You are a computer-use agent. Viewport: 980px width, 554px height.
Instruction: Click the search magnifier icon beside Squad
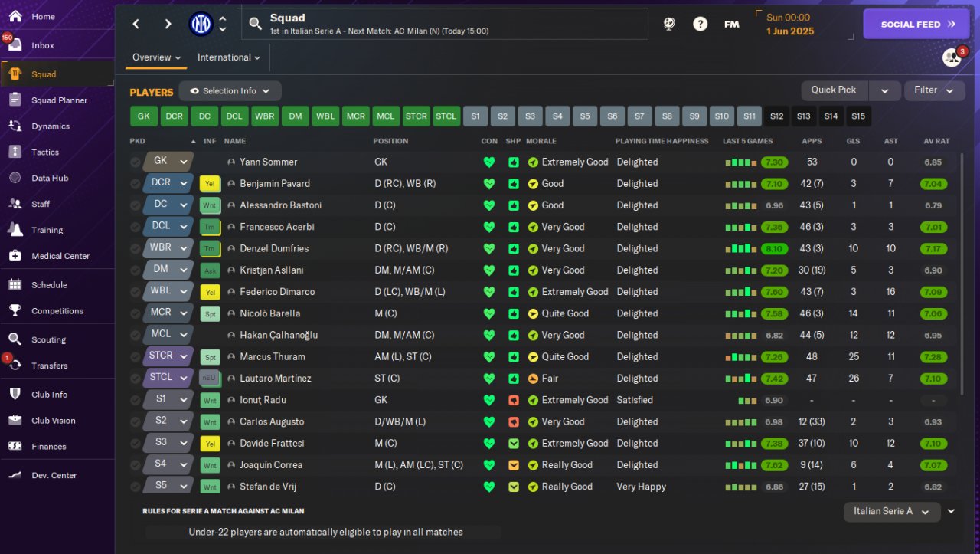(x=255, y=25)
